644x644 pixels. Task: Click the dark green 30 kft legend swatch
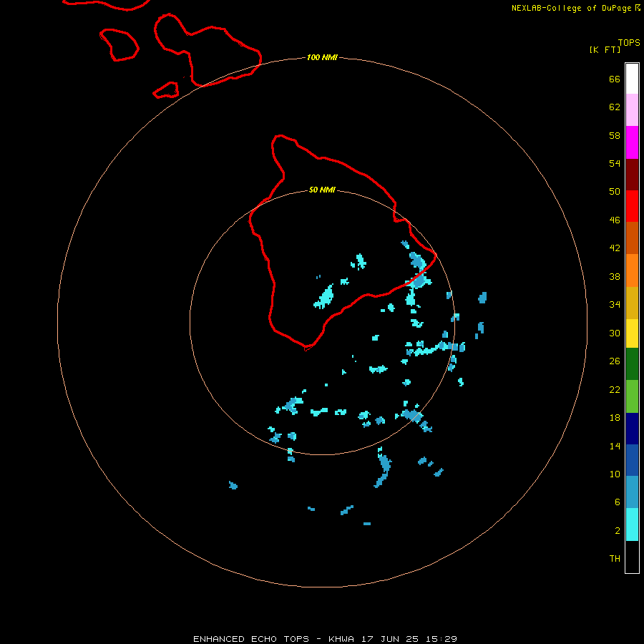click(632, 364)
